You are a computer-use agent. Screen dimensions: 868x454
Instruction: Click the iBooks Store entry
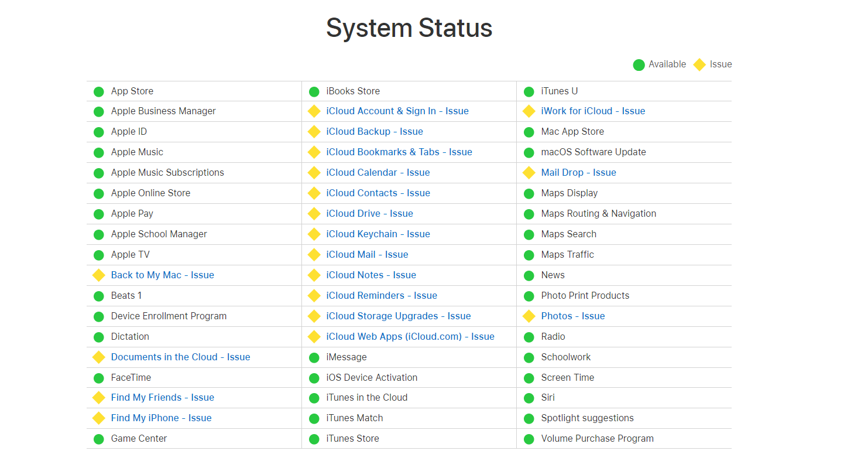click(353, 91)
